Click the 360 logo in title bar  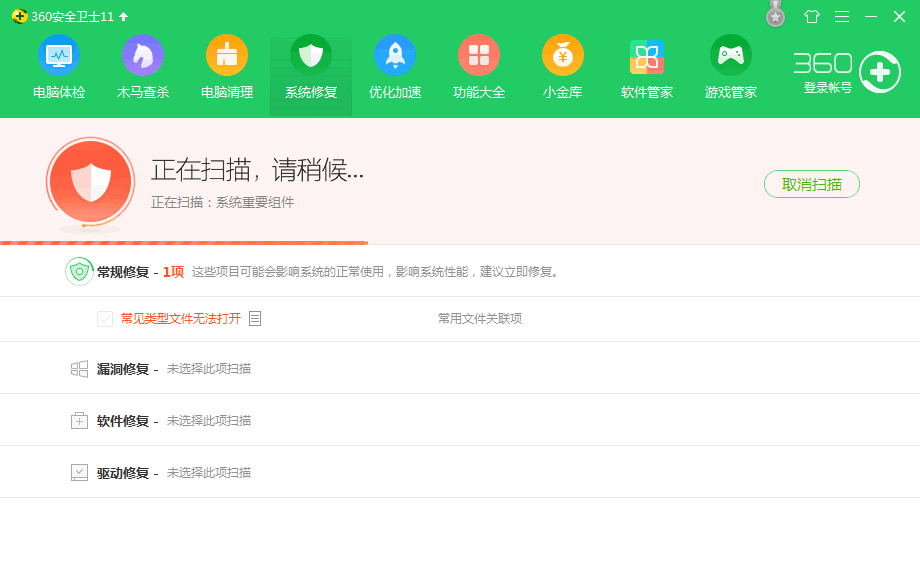(x=19, y=16)
